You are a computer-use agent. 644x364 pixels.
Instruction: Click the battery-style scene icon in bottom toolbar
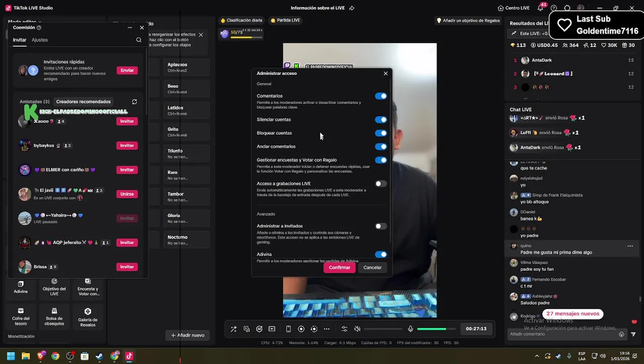[x=272, y=329]
